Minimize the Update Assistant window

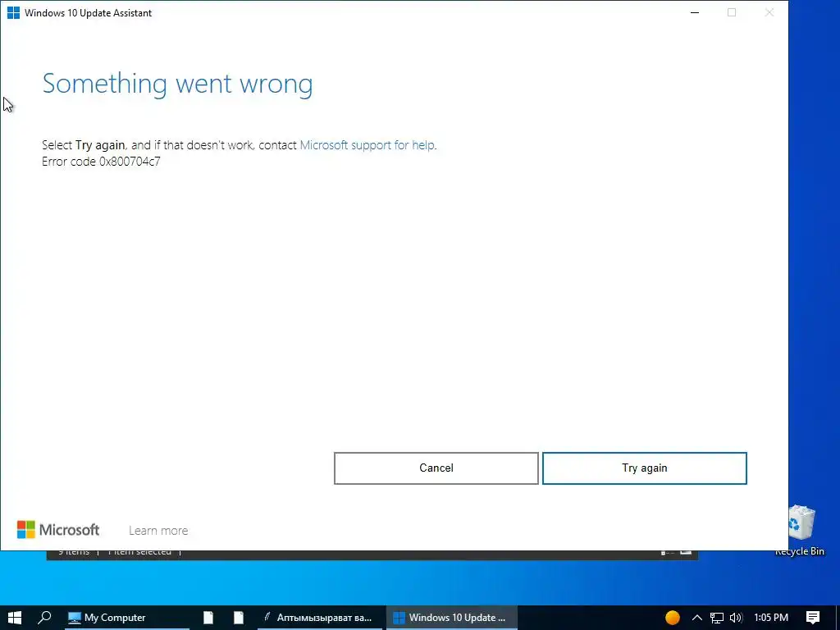pyautogui.click(x=695, y=13)
